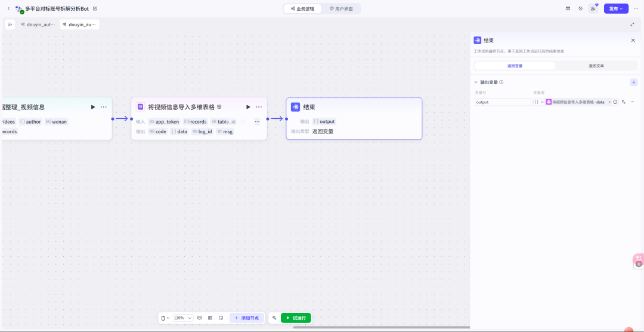This screenshot has height=332, width=644.
Task: Open test settings wrench icon
Action: pyautogui.click(x=274, y=318)
